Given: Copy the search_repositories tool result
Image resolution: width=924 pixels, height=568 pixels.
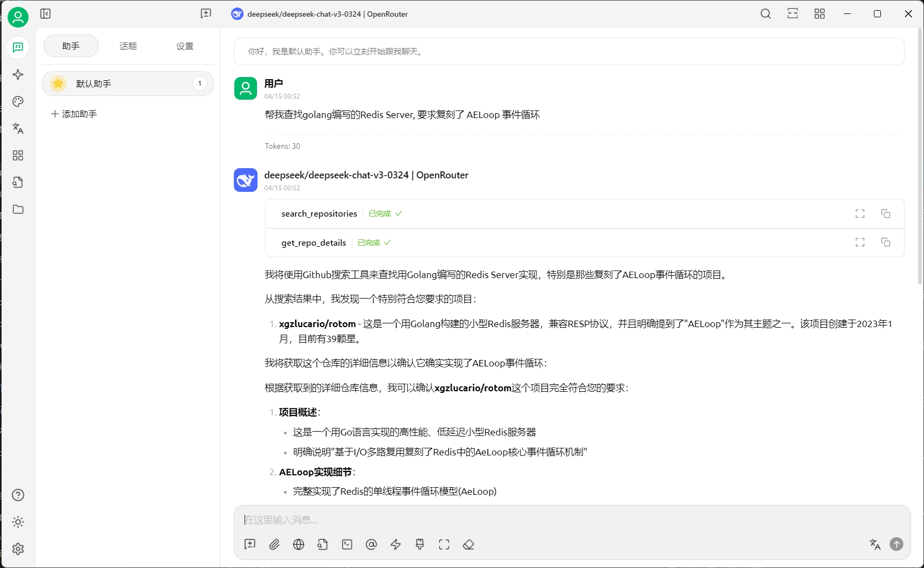Looking at the screenshot, I should [x=885, y=213].
